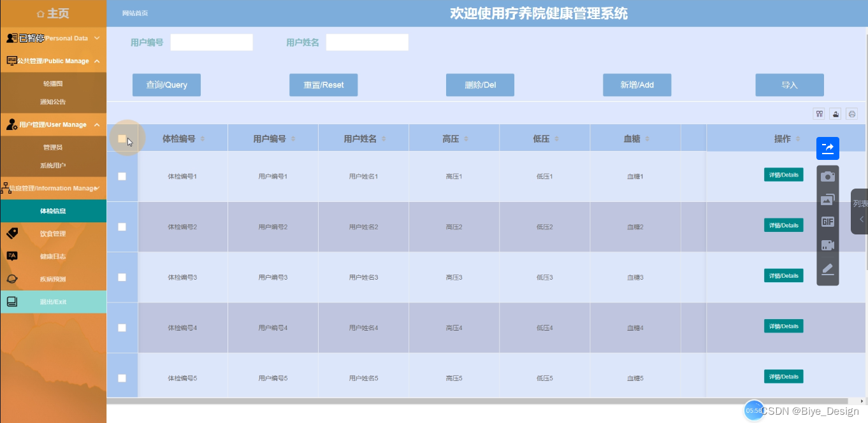Click the user-gear icon of User Manage

click(x=11, y=124)
